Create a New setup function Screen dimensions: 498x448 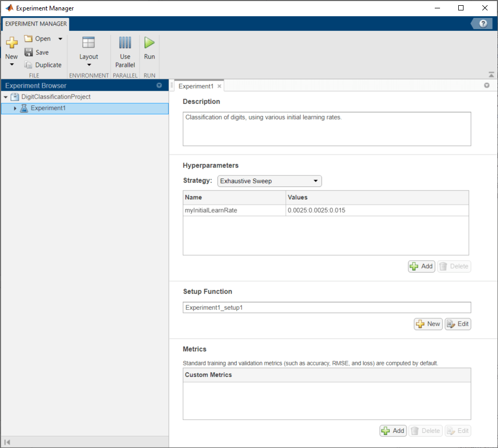click(x=428, y=324)
